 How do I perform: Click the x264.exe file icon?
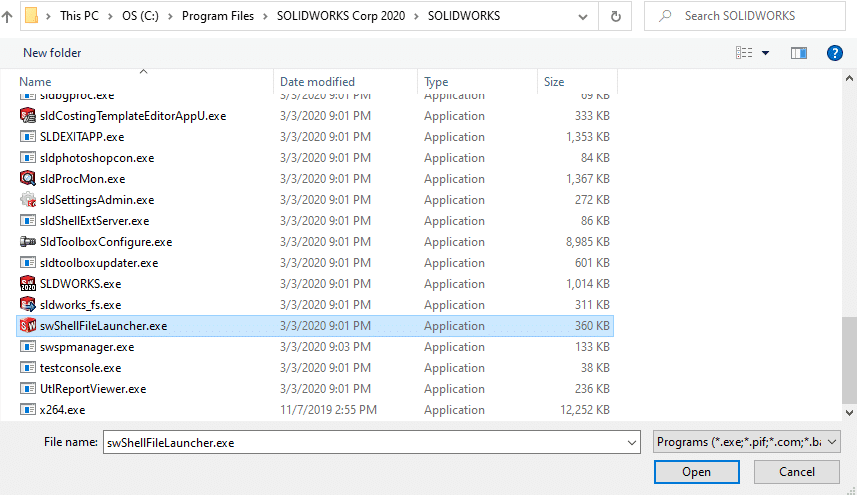pos(28,409)
